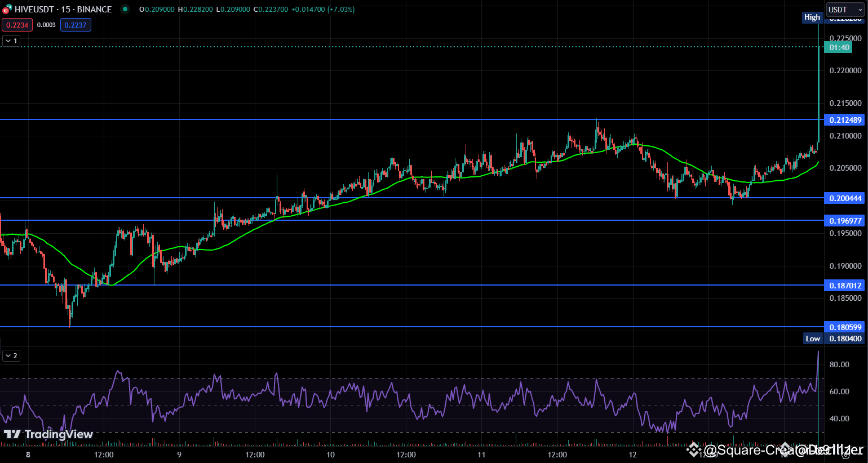Click the Binance diamond watermark near chart center
This screenshot has height=463, width=868.
click(x=783, y=448)
